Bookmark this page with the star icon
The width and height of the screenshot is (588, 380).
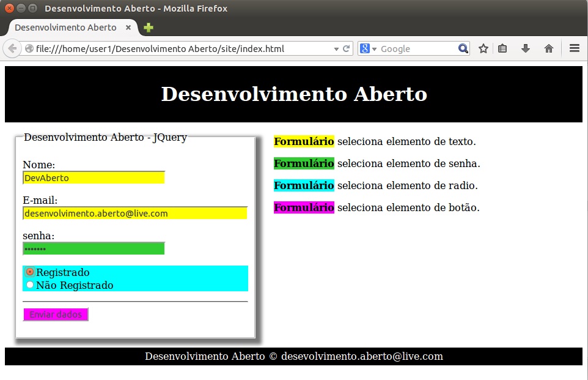click(x=483, y=49)
